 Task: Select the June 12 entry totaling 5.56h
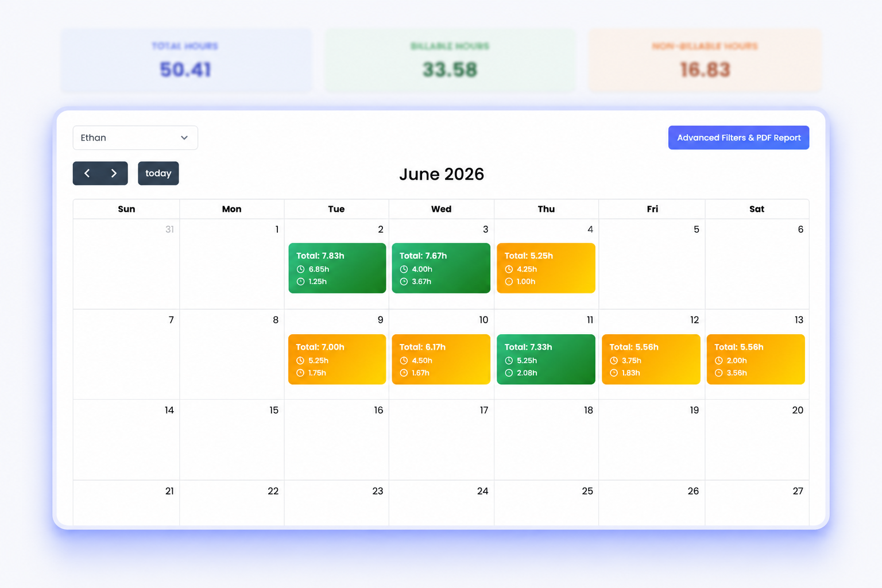pos(651,359)
